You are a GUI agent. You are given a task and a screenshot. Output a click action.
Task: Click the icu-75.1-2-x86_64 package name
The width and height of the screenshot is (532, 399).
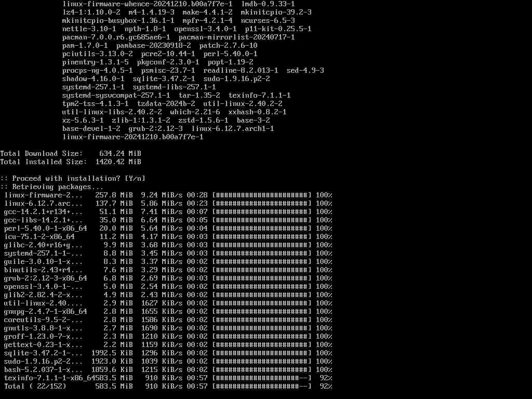pyautogui.click(x=39, y=237)
